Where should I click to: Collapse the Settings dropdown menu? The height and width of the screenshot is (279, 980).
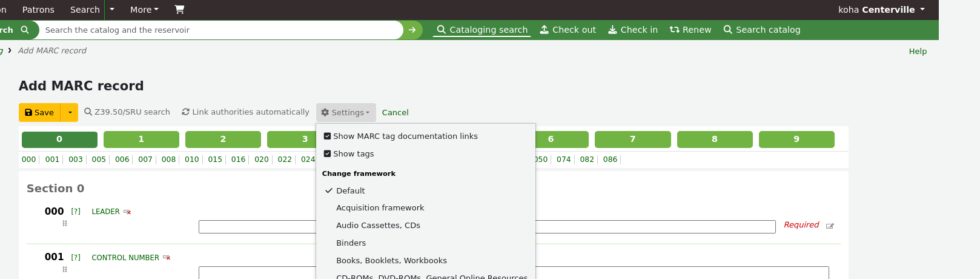[x=345, y=113]
